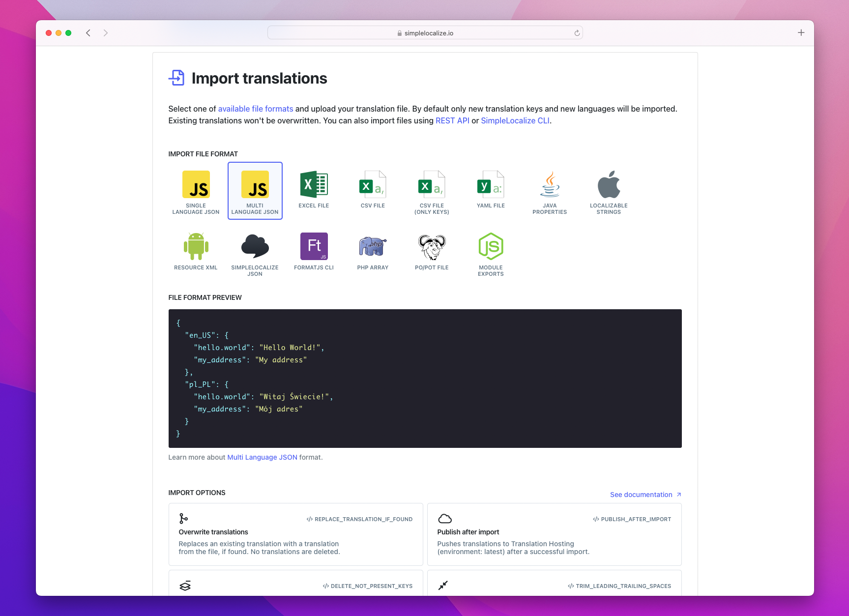Image resolution: width=849 pixels, height=616 pixels.
Task: Enable Overwrite translations option
Action: (x=295, y=534)
